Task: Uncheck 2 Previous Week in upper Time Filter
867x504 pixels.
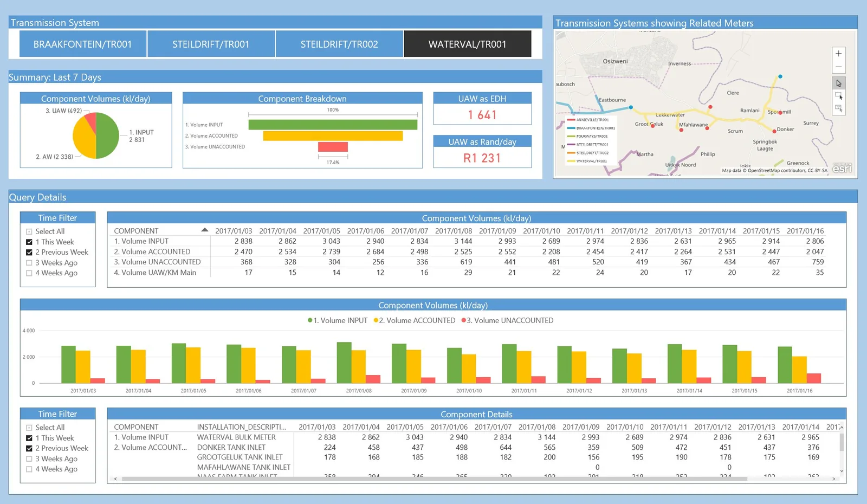Action: point(29,253)
